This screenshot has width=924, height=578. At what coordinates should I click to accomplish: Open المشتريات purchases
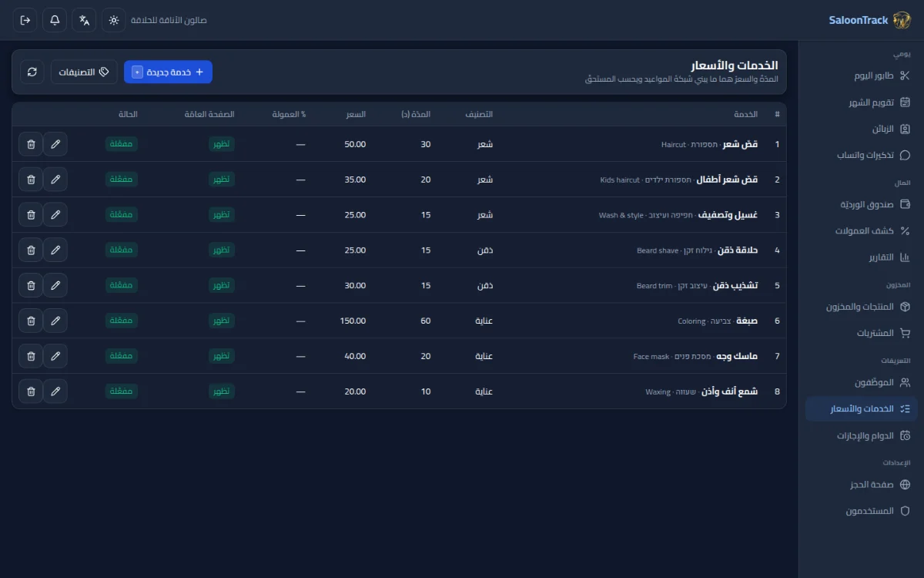862,333
